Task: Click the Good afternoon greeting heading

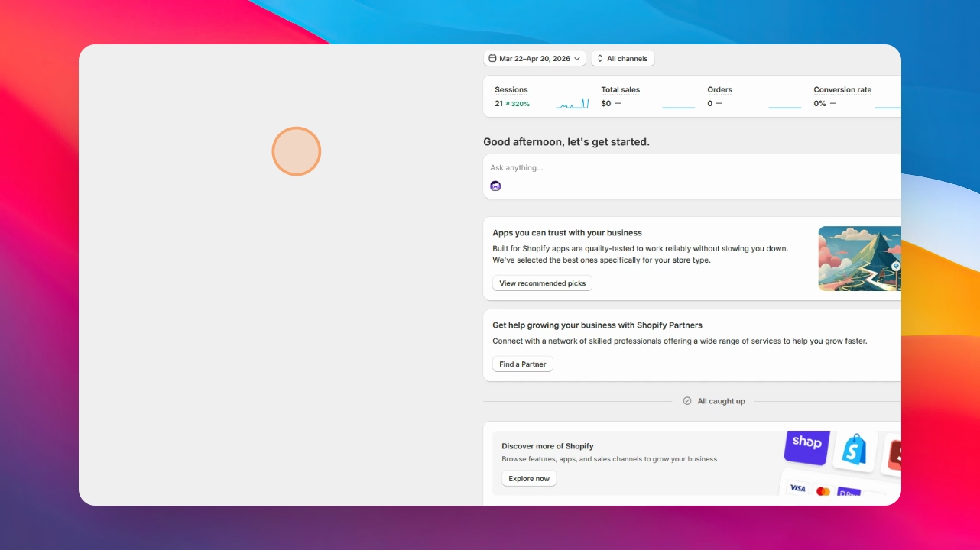Action: coord(566,142)
